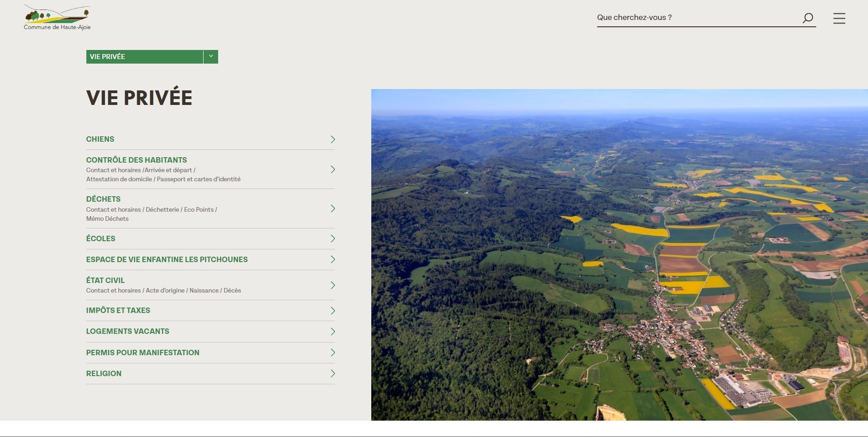
Task: Open the hamburger menu icon
Action: click(x=839, y=18)
